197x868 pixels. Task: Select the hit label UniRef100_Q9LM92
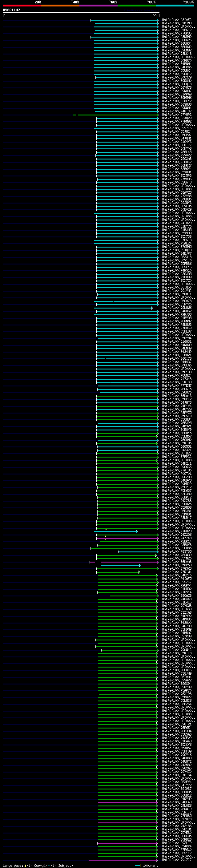tap(177, 50)
